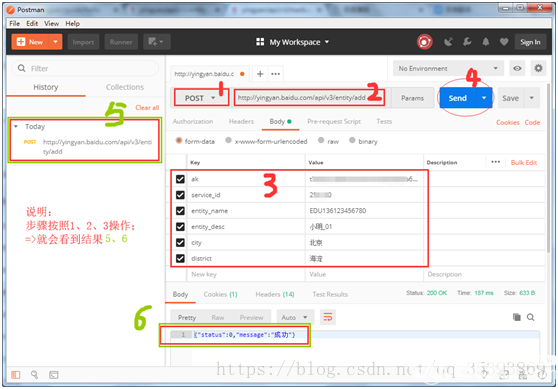Open the New button dropdown arrow

click(55, 42)
